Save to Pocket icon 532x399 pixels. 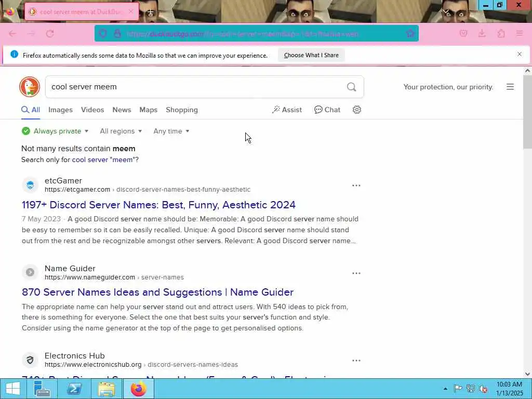463,33
